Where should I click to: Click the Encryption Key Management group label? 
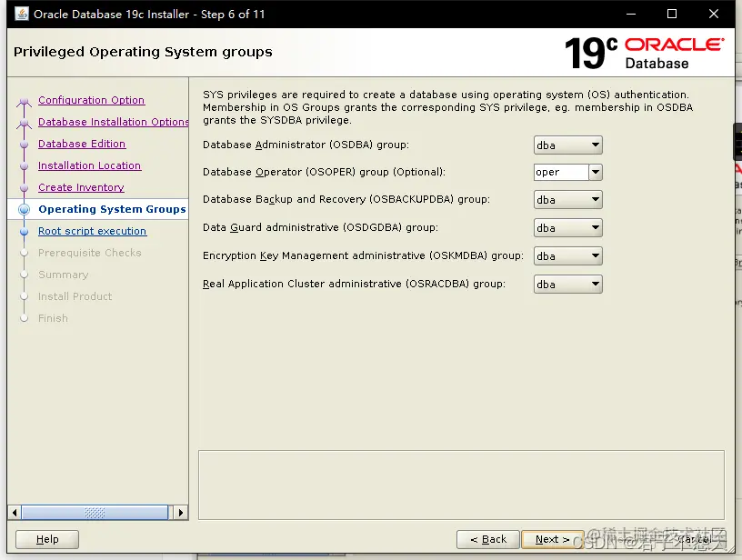pyautogui.click(x=363, y=255)
